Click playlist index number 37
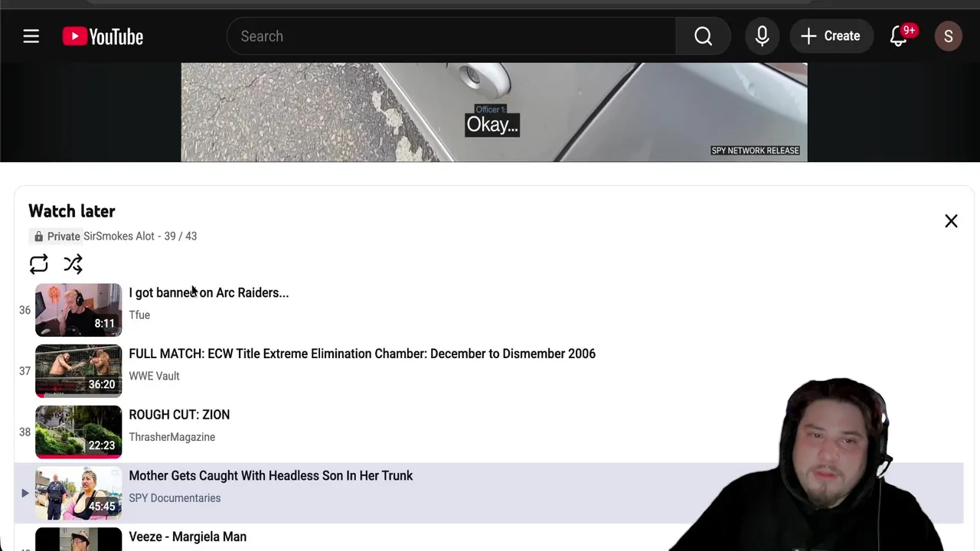 (x=24, y=371)
